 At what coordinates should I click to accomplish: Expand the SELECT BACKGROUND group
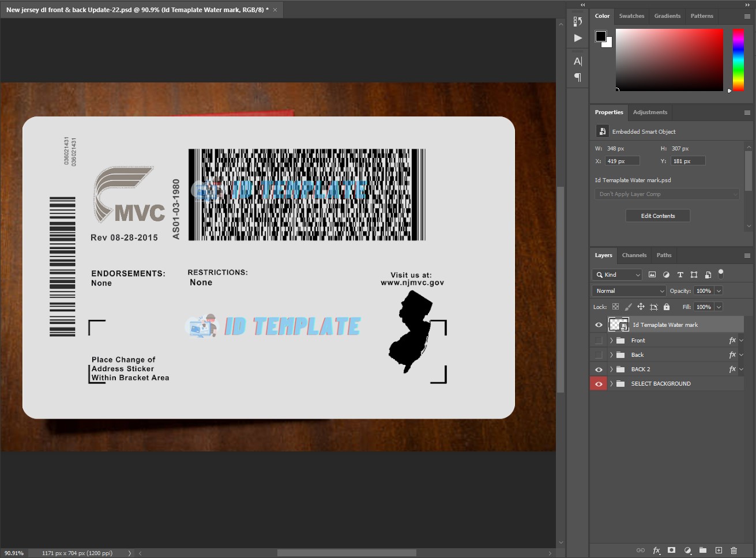coord(611,384)
